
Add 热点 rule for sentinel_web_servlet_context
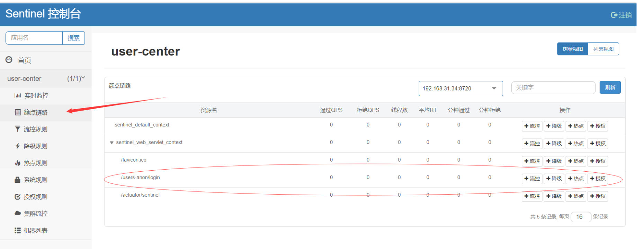[576, 144]
